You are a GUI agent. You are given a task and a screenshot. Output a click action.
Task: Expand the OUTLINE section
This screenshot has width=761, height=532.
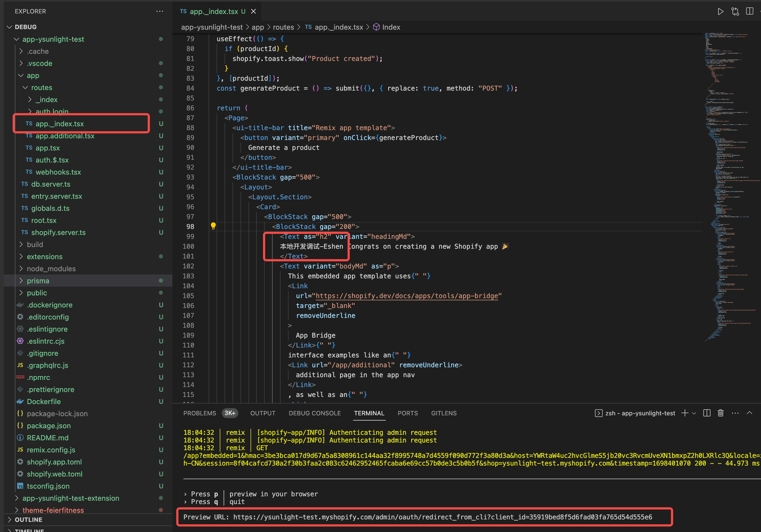[29, 519]
